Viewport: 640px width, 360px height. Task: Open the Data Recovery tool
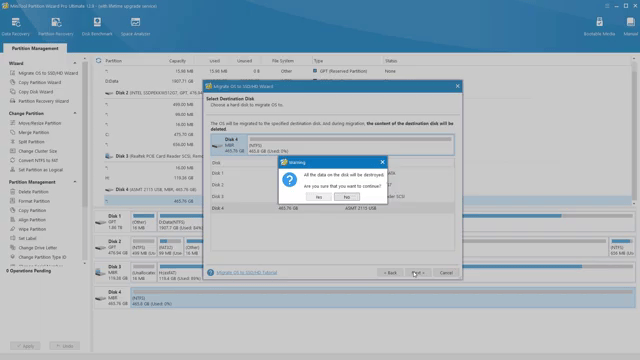(16, 27)
